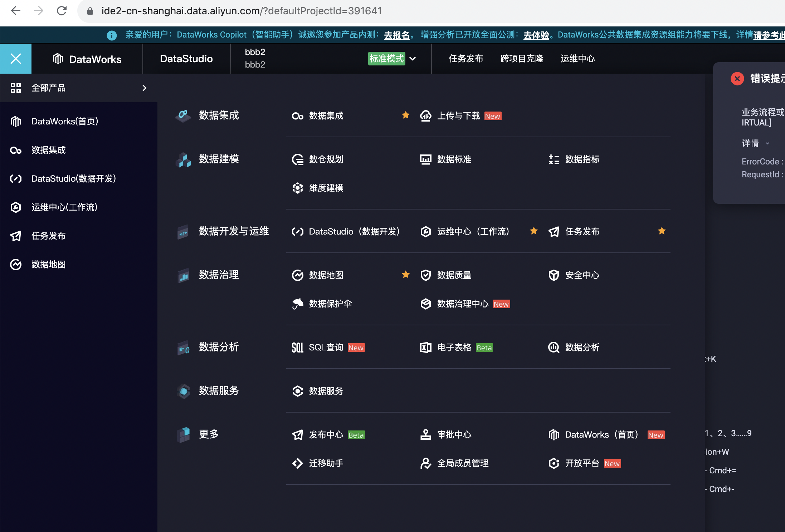
Task: Select DataStudio header tab
Action: coord(186,59)
